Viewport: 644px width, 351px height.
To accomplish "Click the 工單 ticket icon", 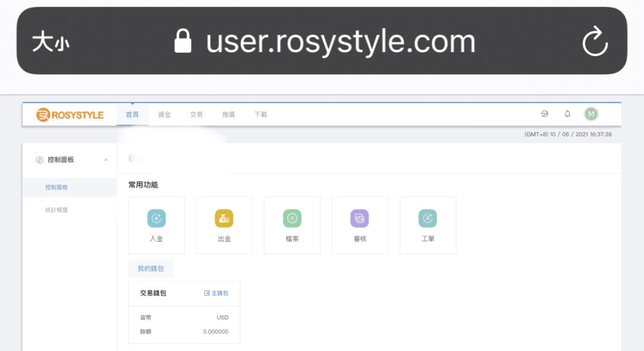I will (428, 218).
